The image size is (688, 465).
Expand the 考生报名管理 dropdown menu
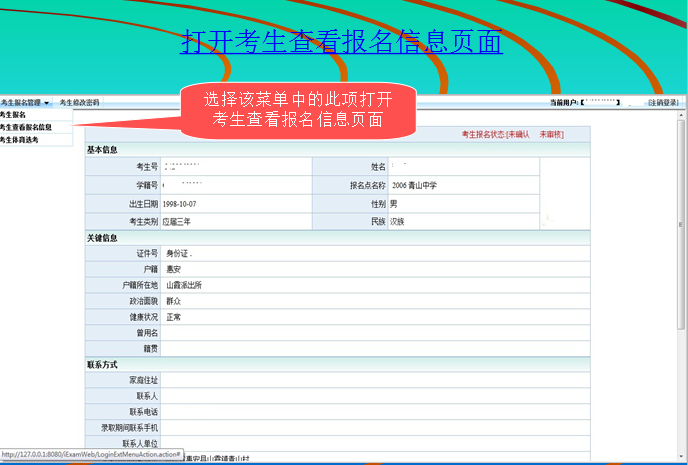(x=25, y=103)
